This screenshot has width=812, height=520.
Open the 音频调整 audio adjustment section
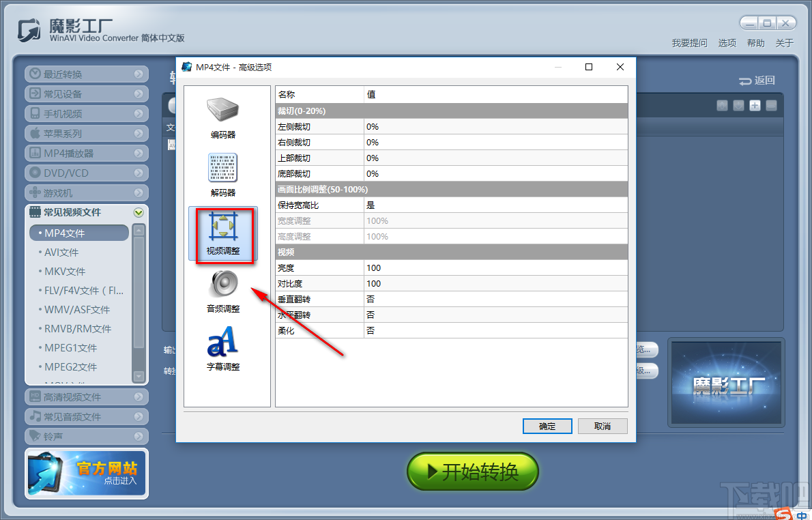click(223, 291)
